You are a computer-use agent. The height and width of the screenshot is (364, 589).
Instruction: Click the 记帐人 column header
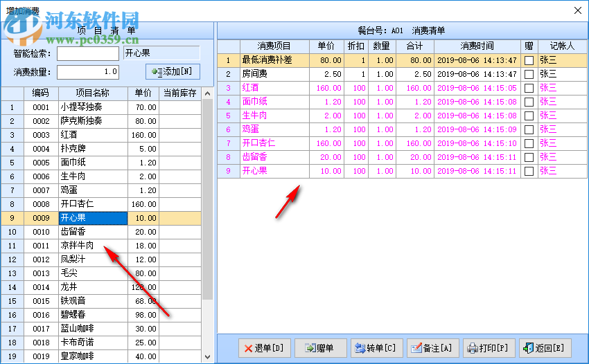pos(562,46)
